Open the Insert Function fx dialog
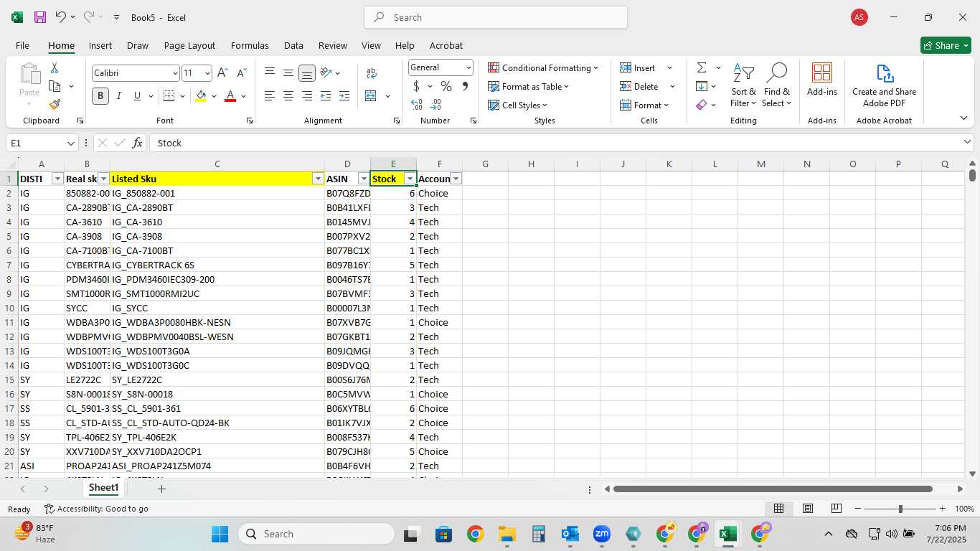Viewport: 980px width, 551px height. (x=137, y=143)
